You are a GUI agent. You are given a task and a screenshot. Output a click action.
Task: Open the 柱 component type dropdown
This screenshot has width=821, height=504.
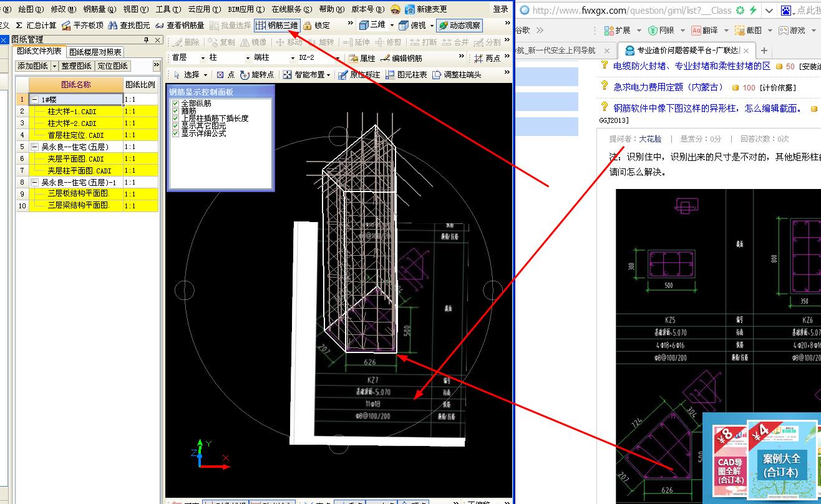tap(248, 58)
